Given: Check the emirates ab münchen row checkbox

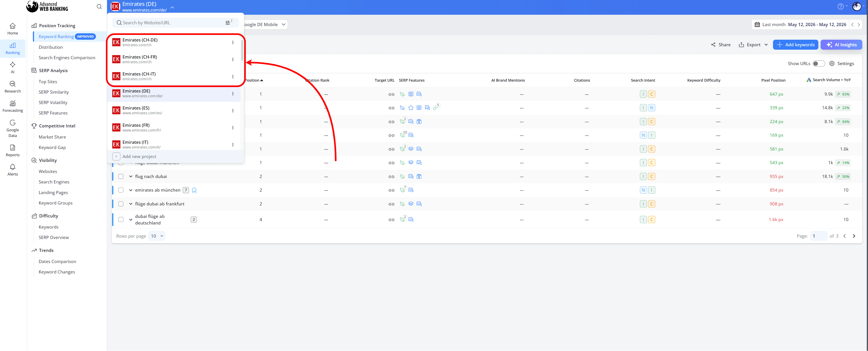Looking at the screenshot, I should [x=121, y=190].
